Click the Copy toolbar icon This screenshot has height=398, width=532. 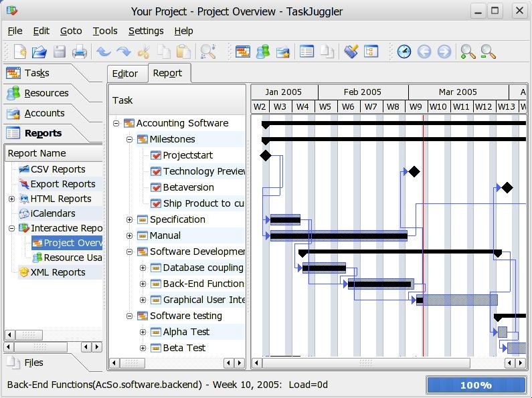(x=163, y=52)
